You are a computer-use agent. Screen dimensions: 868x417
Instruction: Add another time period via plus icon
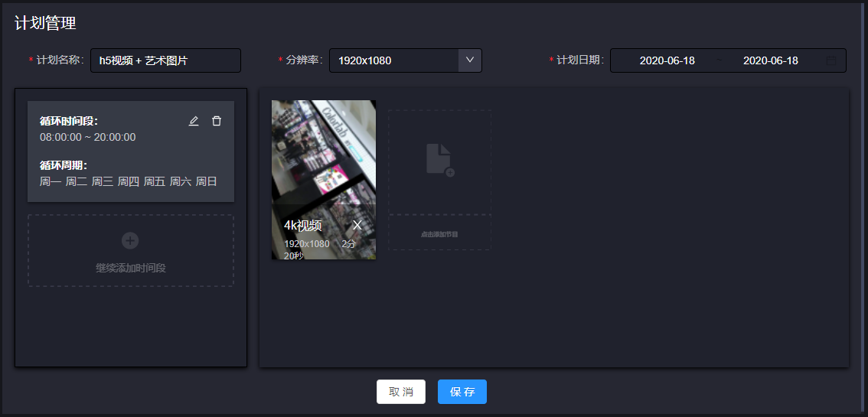[x=130, y=240]
